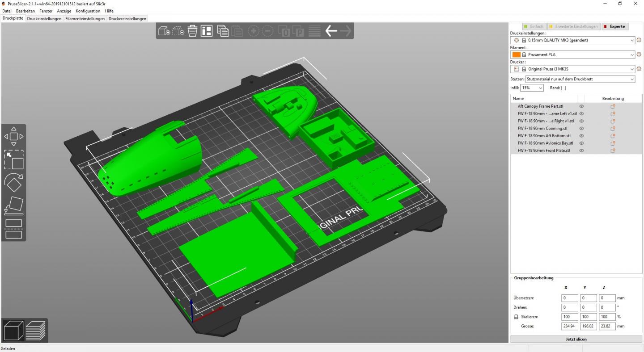Click the Jetzt slicen button
Image resolution: width=644 pixels, height=352 pixels.
576,339
